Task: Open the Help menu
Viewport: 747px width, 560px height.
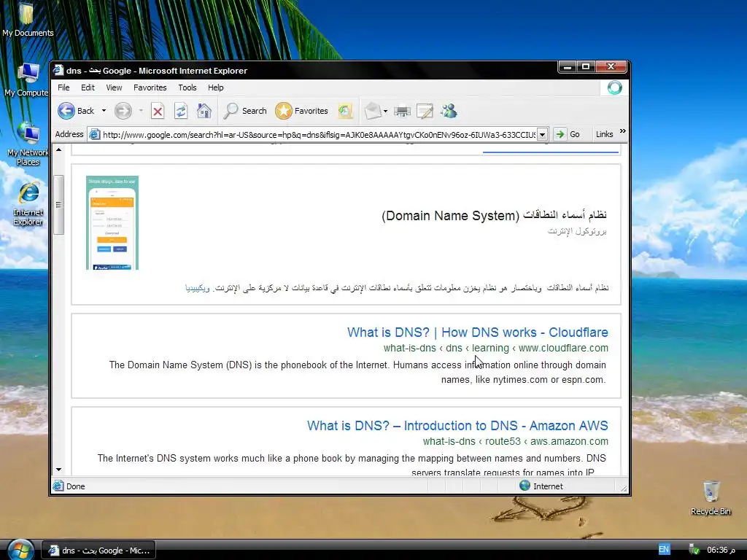Action: click(x=215, y=87)
